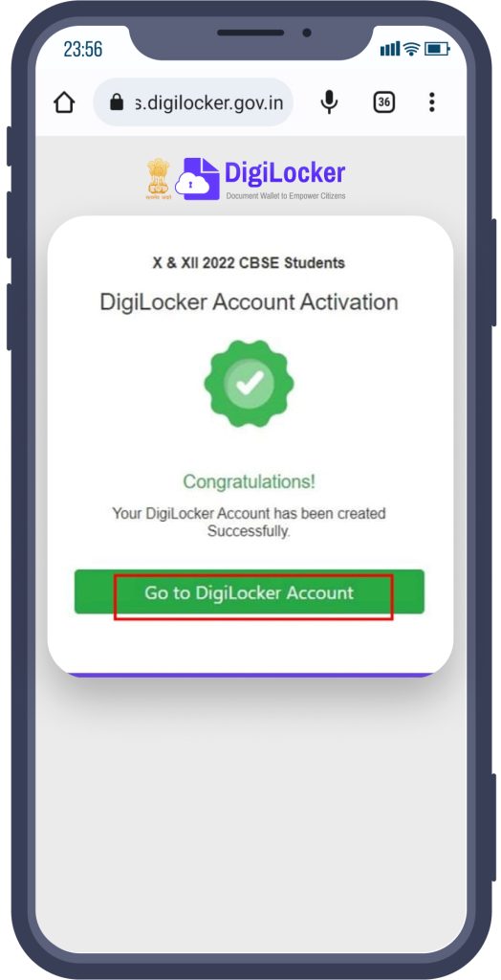
Task: Open the tab switcher showing 36
Action: pyautogui.click(x=384, y=101)
